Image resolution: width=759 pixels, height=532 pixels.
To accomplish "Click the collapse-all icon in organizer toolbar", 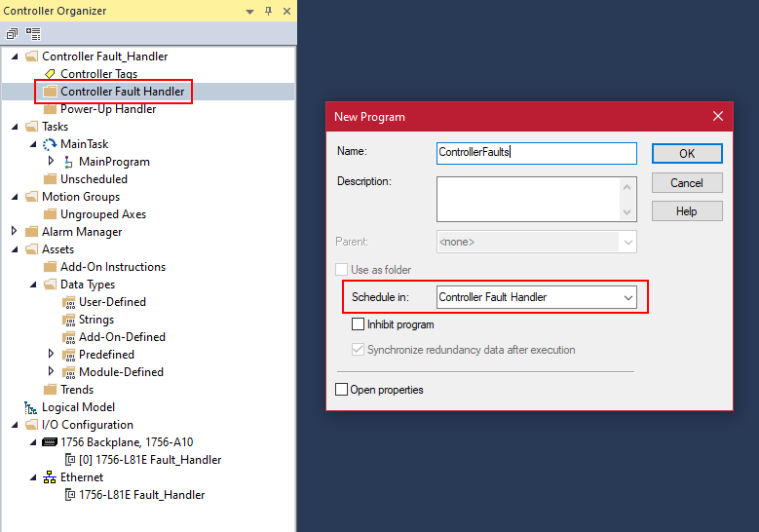I will coord(11,33).
